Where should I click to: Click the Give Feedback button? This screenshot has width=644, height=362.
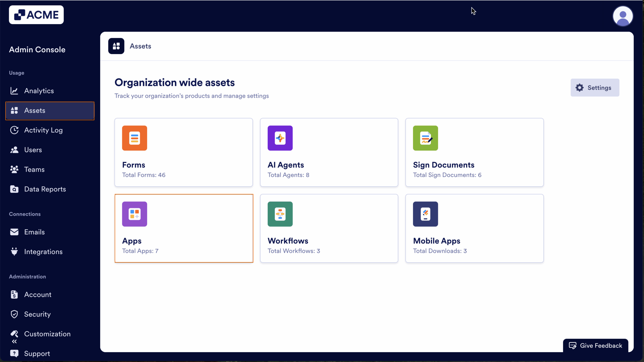595,345
